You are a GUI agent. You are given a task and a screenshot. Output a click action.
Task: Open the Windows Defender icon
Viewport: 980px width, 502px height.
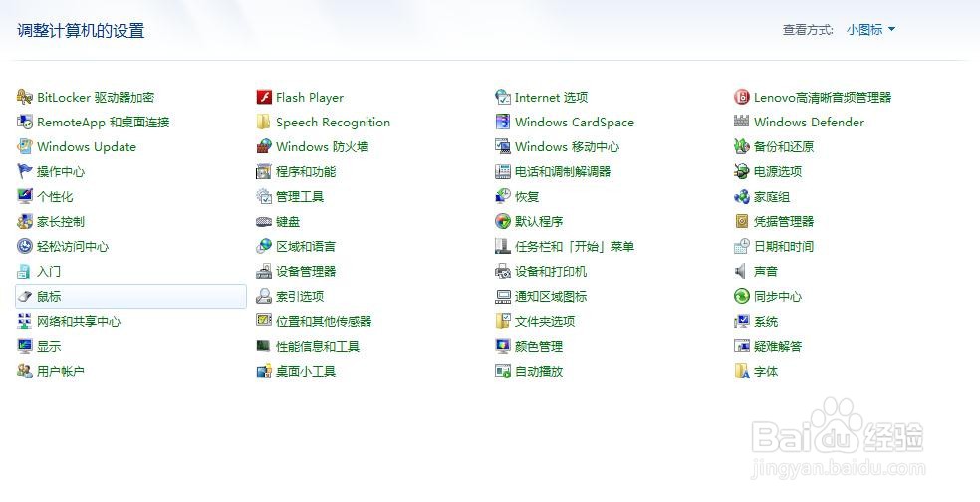point(742,122)
